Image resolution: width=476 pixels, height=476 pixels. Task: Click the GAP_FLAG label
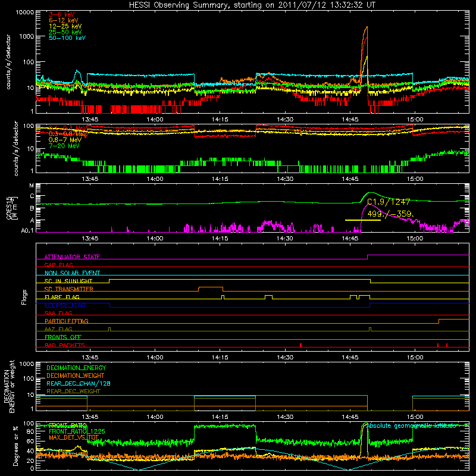tap(58, 265)
